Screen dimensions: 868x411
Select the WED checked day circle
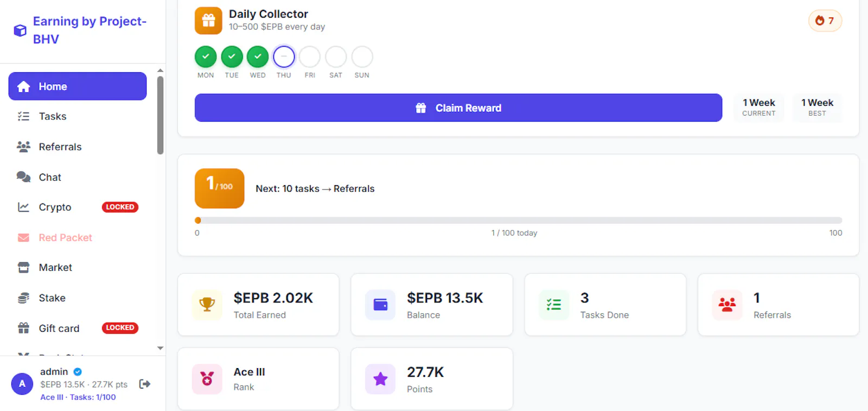tap(258, 56)
